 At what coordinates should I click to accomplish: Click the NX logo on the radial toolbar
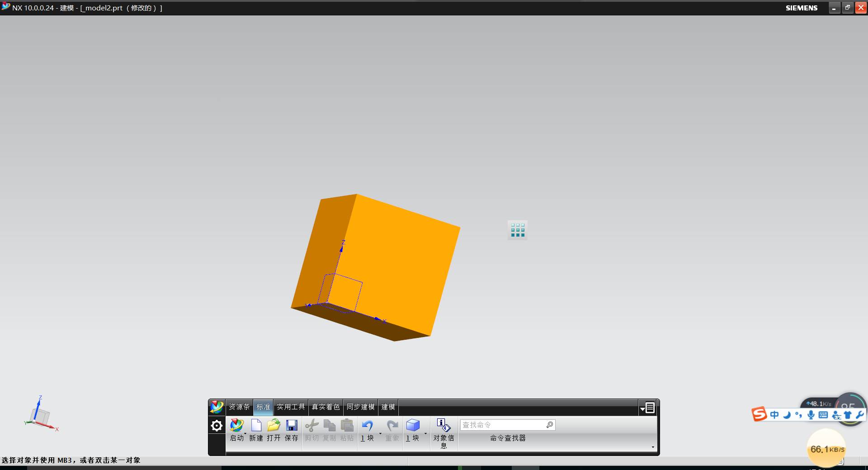point(217,407)
